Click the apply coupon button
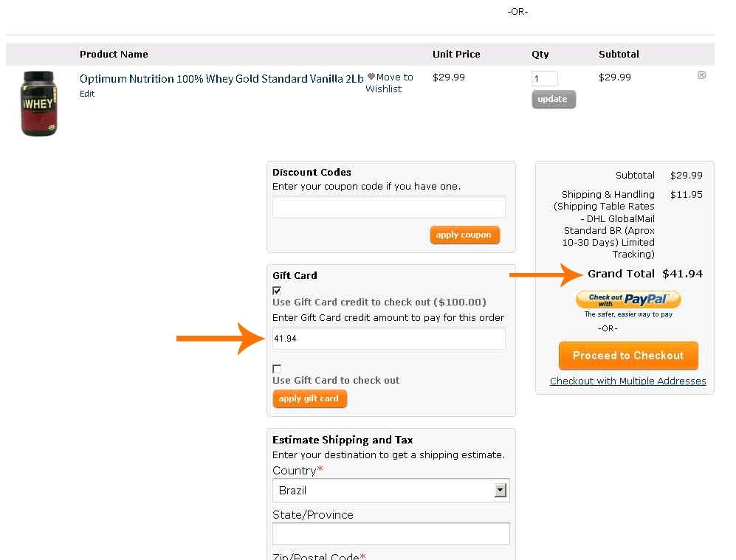736x560 pixels. (464, 235)
